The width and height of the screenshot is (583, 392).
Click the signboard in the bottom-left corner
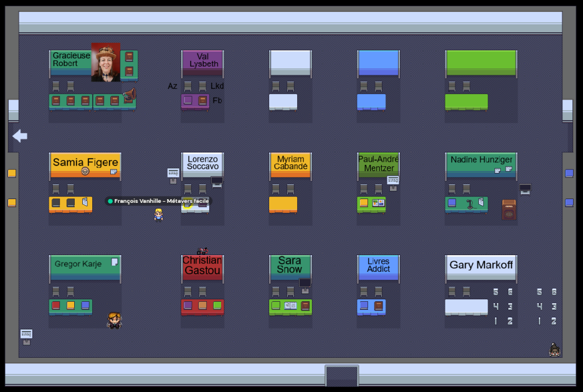26,337
